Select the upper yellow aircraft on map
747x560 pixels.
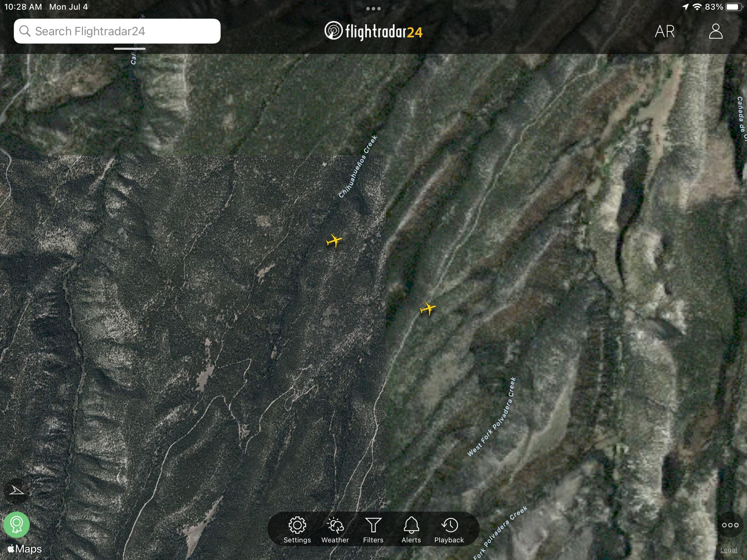[334, 241]
